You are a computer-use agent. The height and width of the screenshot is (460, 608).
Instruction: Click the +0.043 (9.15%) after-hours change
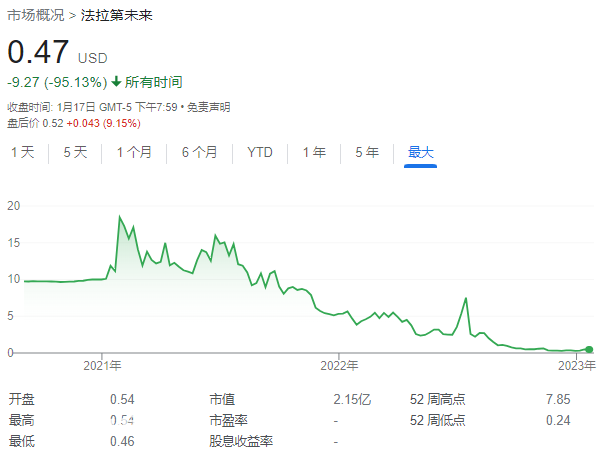[x=103, y=123]
